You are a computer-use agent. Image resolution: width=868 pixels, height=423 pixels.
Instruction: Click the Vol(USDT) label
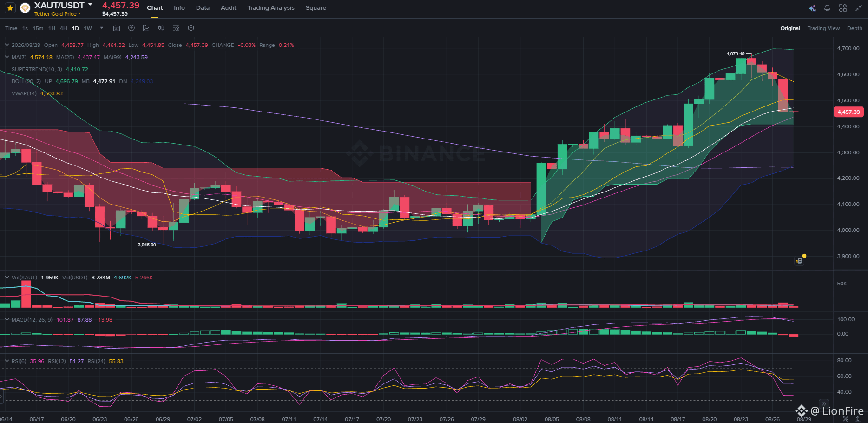pos(75,278)
